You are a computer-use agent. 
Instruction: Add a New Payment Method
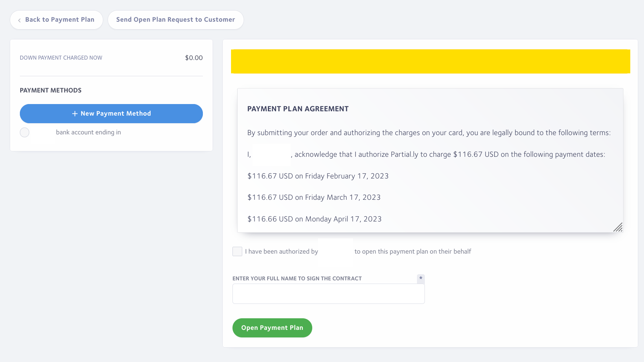[x=111, y=113]
